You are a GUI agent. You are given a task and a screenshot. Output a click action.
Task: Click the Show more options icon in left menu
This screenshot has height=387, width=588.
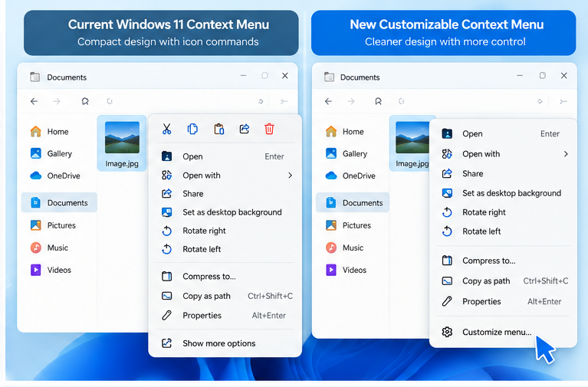[x=167, y=343]
